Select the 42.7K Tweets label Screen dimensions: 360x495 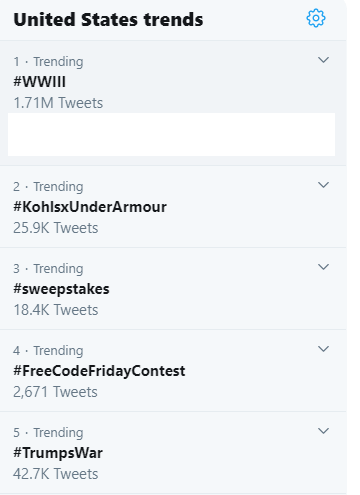tap(56, 474)
